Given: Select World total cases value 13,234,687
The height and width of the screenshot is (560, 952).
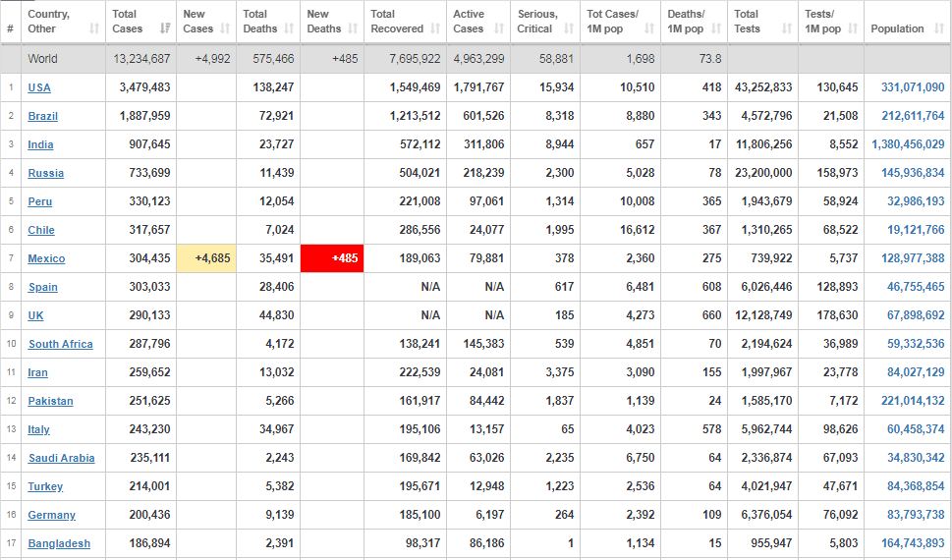Looking at the screenshot, I should pos(141,59).
